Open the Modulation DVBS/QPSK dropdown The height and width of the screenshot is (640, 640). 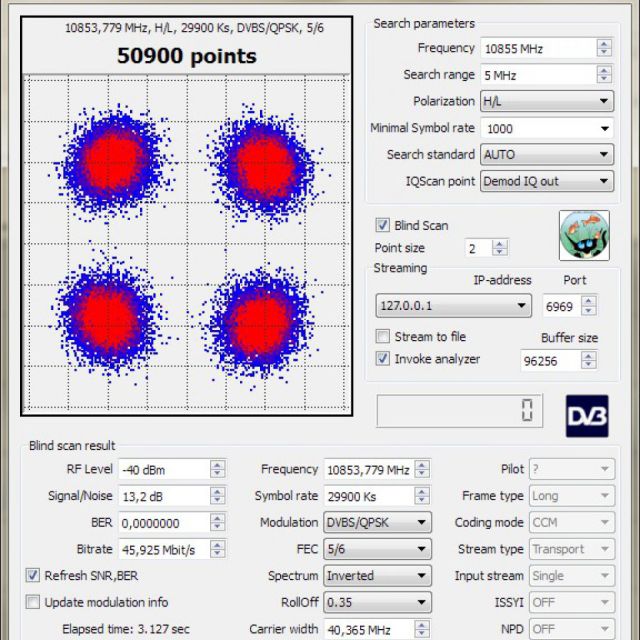(377, 522)
